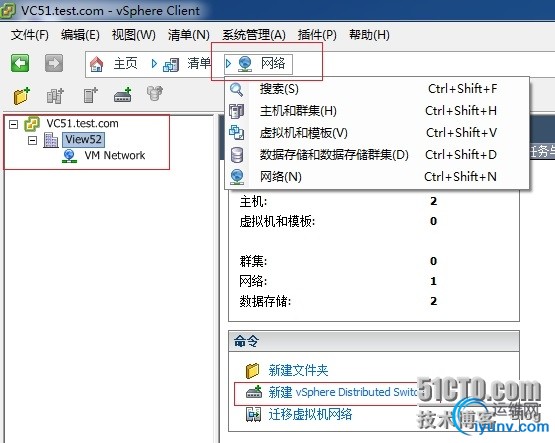
Task: Click the datastore cylinder icon in the dropdown menu
Action: [237, 155]
